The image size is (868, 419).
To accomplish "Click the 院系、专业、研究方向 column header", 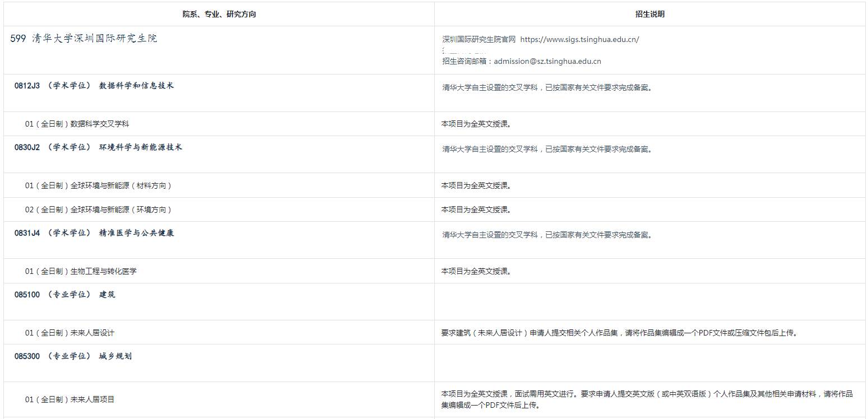I will 219,15.
